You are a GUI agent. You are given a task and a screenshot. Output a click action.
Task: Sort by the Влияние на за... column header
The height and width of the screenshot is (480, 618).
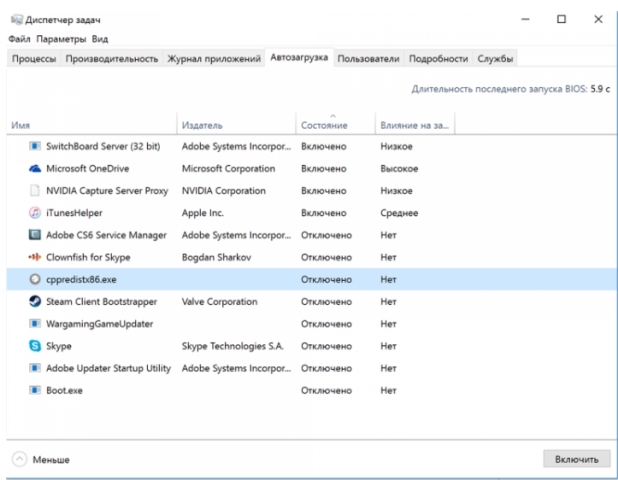(x=415, y=125)
